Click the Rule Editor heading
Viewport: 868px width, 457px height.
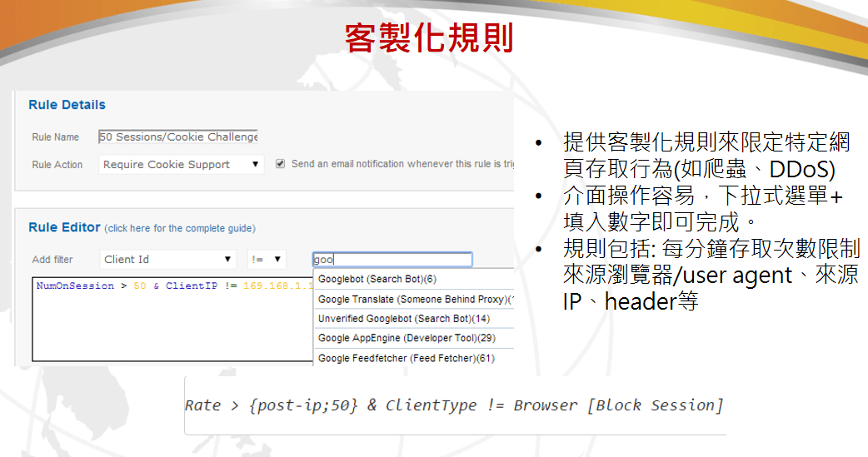click(64, 227)
